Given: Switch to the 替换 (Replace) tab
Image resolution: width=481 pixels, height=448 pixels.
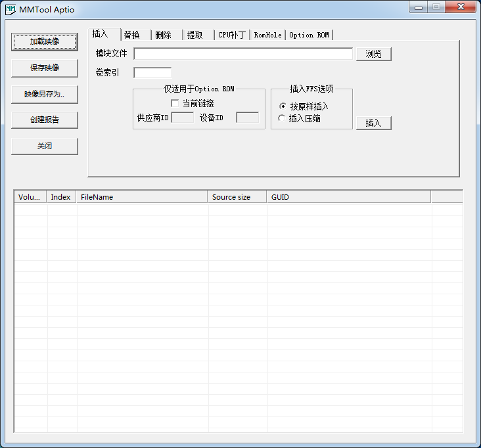Looking at the screenshot, I should [136, 35].
